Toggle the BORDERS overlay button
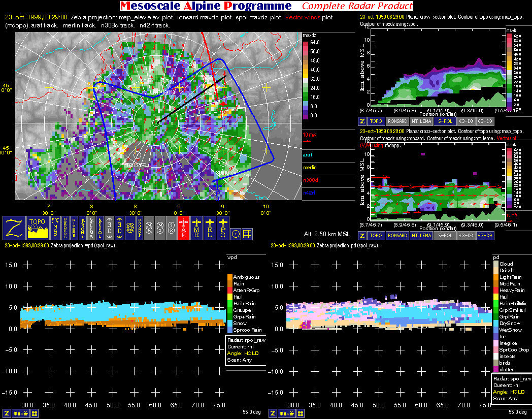This screenshot has height=419, width=532. (66, 228)
